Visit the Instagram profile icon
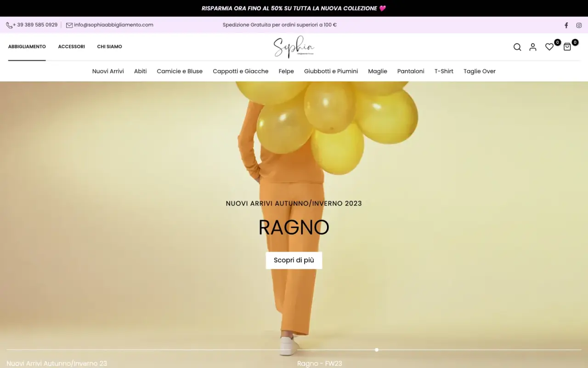The height and width of the screenshot is (368, 588). [x=579, y=25]
